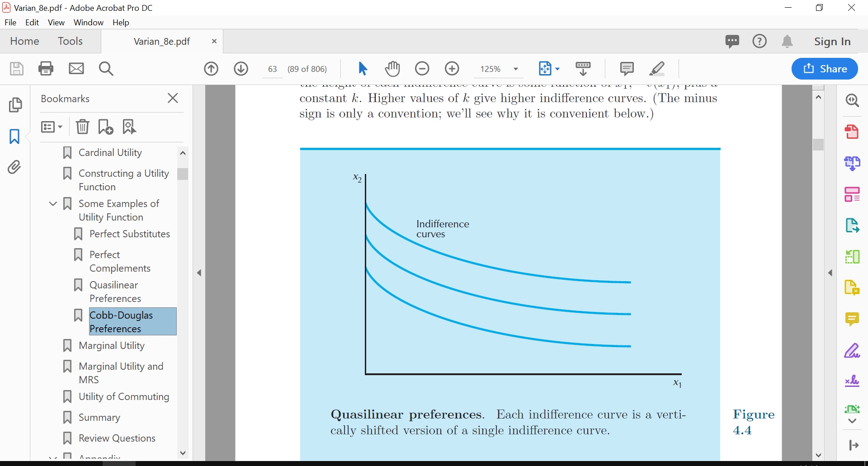The height and width of the screenshot is (466, 868).
Task: Click the Sign In link
Action: pos(832,42)
